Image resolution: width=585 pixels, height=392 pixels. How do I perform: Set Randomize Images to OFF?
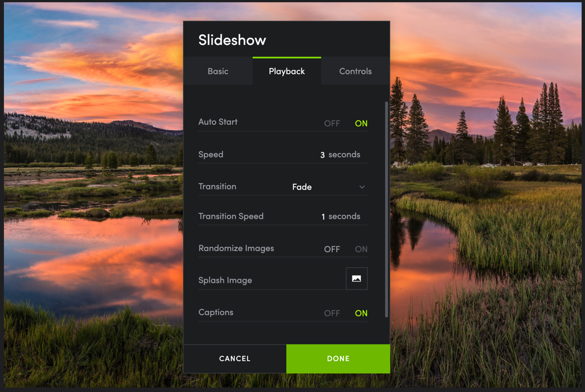[x=332, y=249]
